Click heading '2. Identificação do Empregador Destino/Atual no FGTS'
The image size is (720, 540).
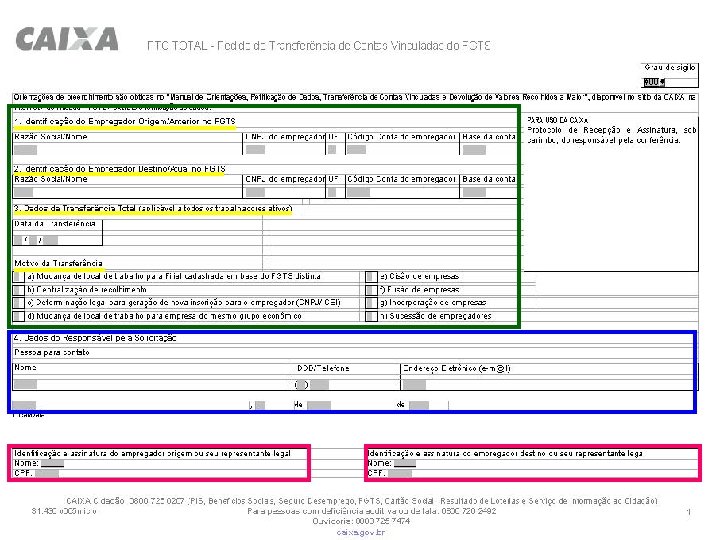[119, 169]
